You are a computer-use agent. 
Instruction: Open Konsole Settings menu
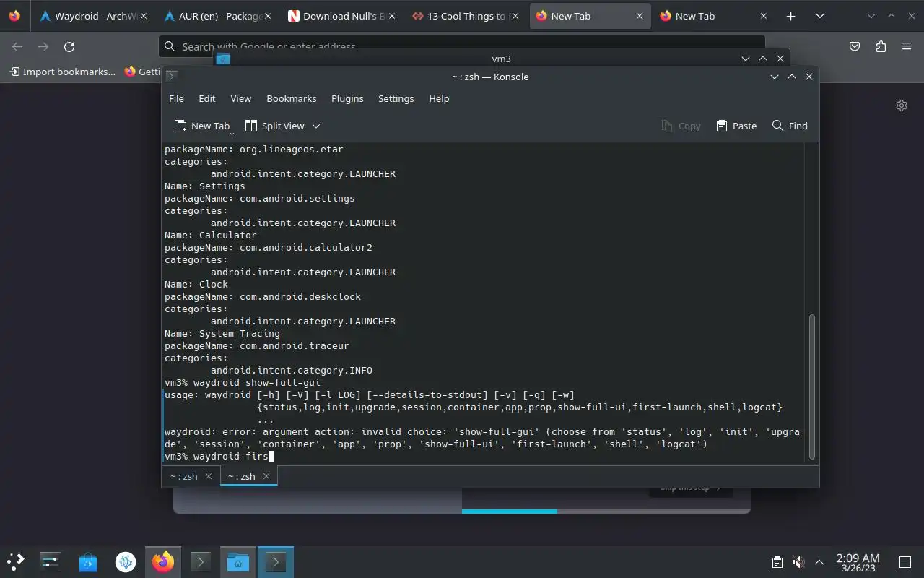396,98
